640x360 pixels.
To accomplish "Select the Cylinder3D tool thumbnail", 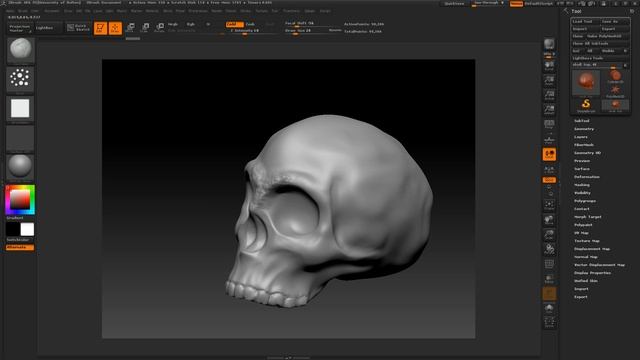I will coord(615,76).
